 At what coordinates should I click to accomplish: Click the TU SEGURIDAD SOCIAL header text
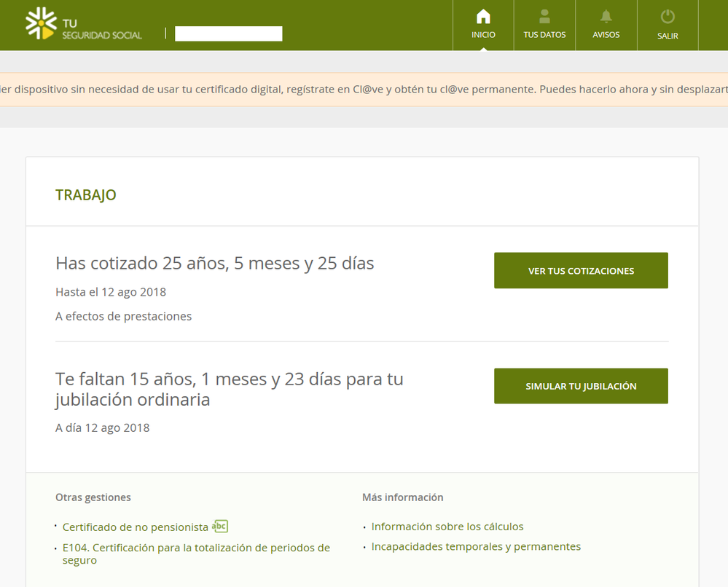102,29
